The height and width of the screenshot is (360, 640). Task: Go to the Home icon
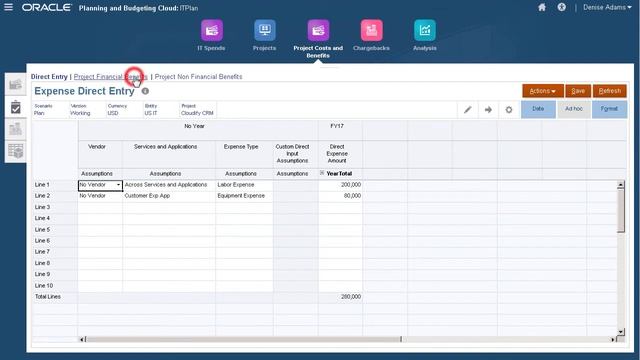tap(542, 7)
